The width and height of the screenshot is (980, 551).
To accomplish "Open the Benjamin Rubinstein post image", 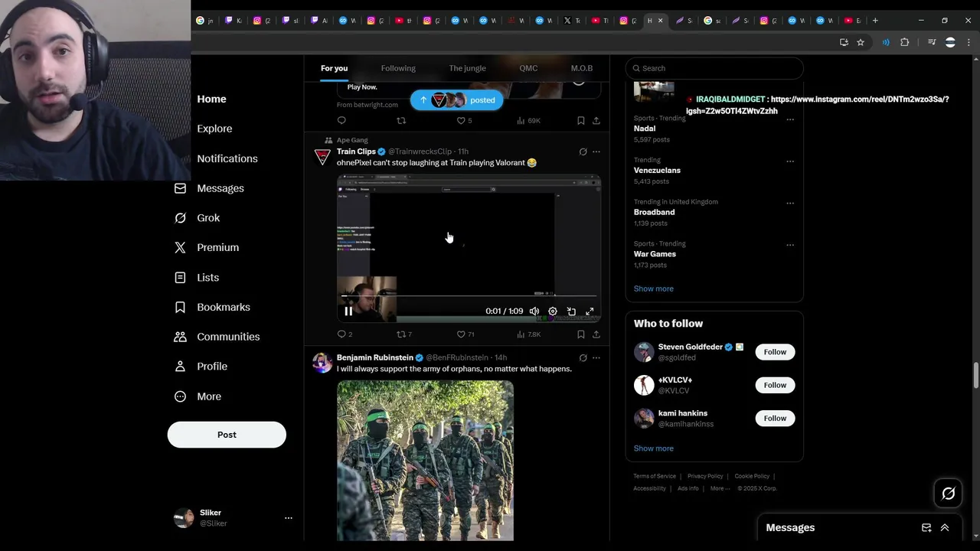I will (425, 461).
